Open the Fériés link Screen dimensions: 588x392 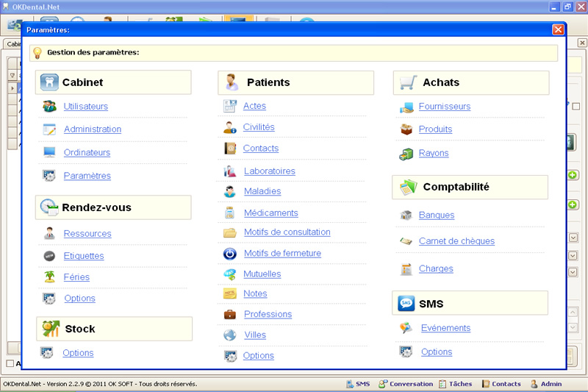(x=76, y=277)
